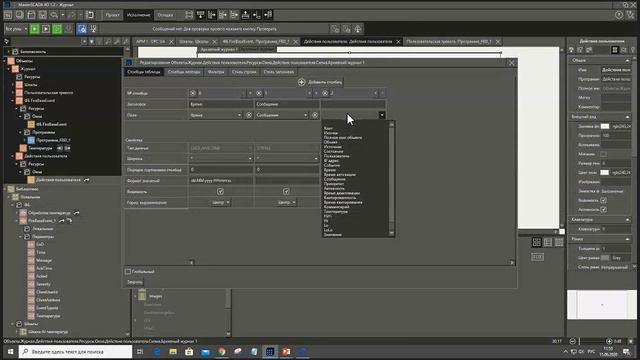
Task: Open the Все узлы dropdown
Action: 16,29
